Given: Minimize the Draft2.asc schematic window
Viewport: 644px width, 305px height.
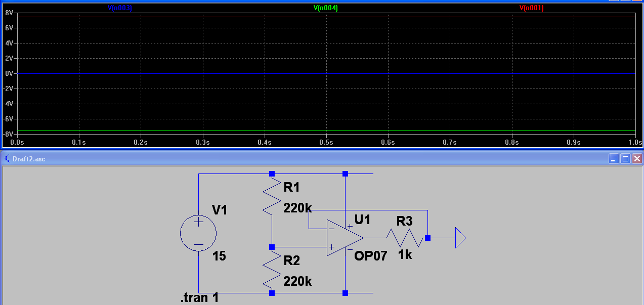Looking at the screenshot, I should 614,159.
